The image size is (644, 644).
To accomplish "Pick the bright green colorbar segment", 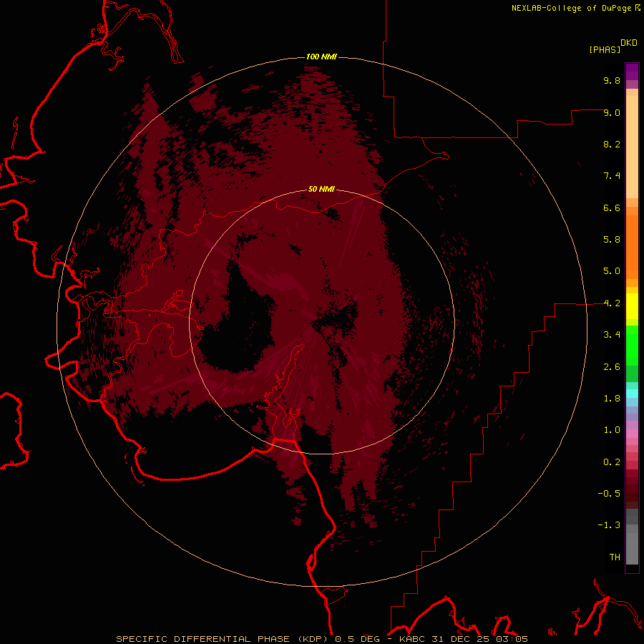I will click(x=632, y=346).
